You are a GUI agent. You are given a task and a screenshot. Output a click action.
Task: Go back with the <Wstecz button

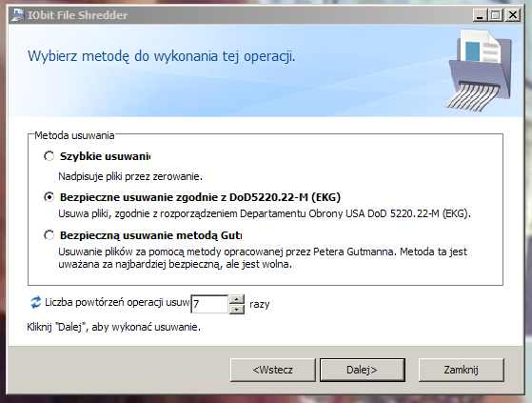click(273, 370)
